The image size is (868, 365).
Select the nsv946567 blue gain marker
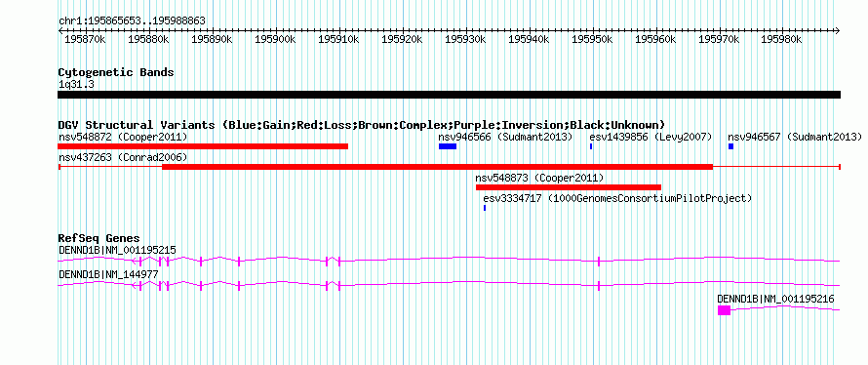730,146
